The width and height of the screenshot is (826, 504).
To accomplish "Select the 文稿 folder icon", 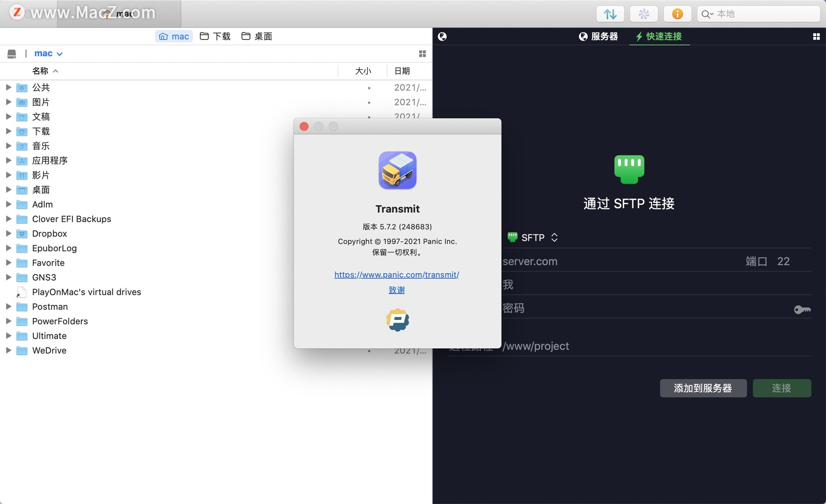I will (x=22, y=117).
